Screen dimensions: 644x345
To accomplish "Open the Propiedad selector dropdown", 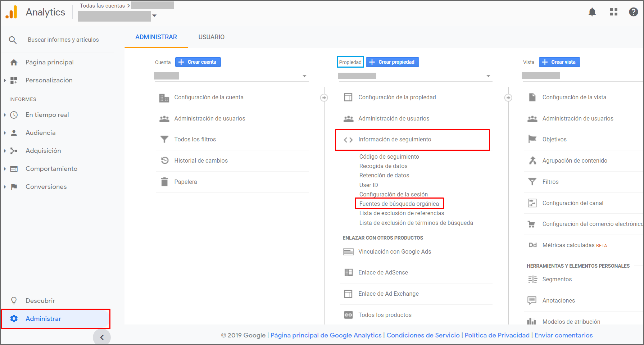I will pyautogui.click(x=488, y=76).
